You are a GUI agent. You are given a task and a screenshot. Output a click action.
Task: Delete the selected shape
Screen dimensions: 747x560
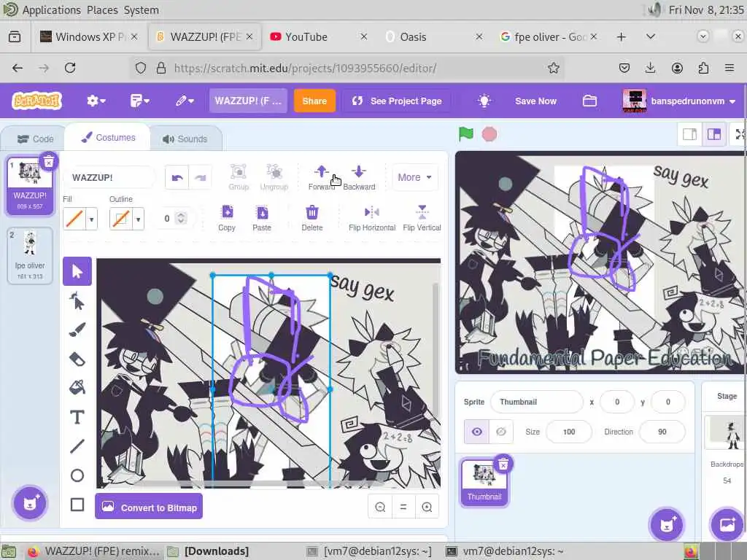coord(312,218)
